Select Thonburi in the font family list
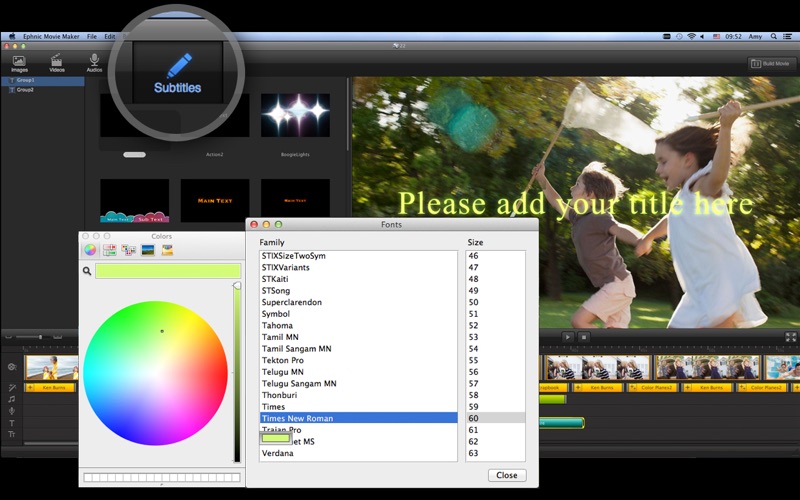The height and width of the screenshot is (500, 800). coord(359,395)
